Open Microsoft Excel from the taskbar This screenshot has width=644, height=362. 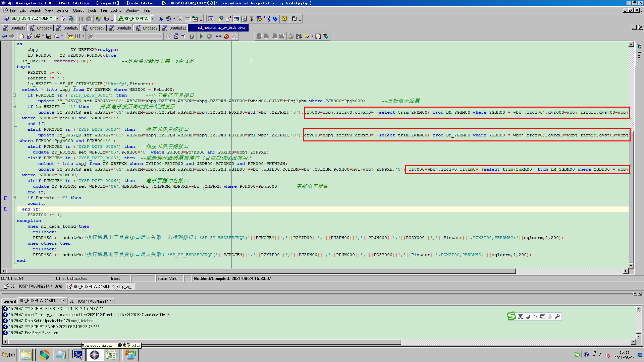(111, 355)
